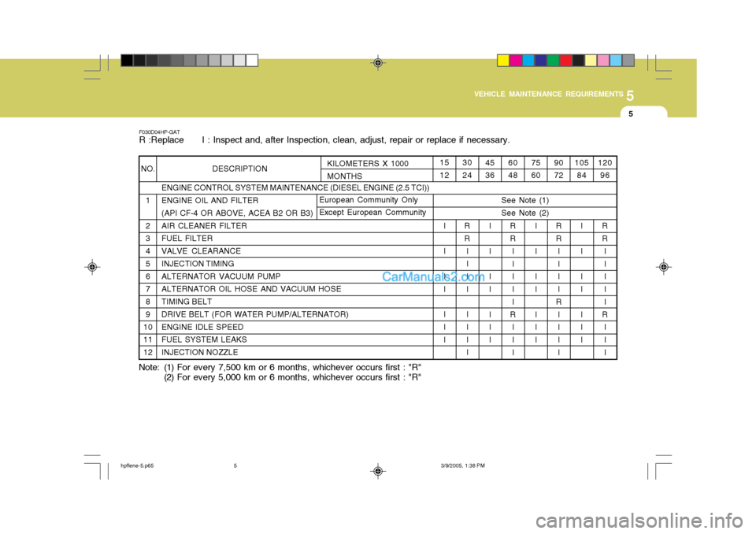Viewport: 756px width, 534px height.
Task: Click the 'AIR CLEANER FILTER' row label
Action: pos(204,226)
